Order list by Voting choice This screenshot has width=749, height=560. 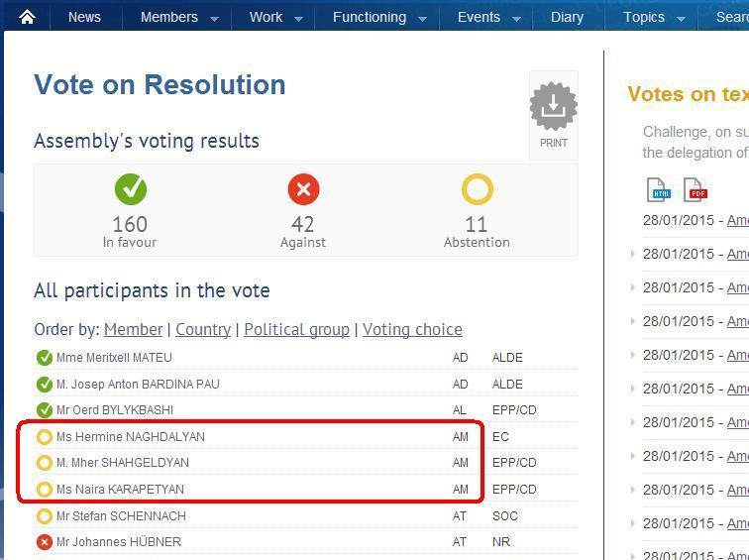(412, 329)
